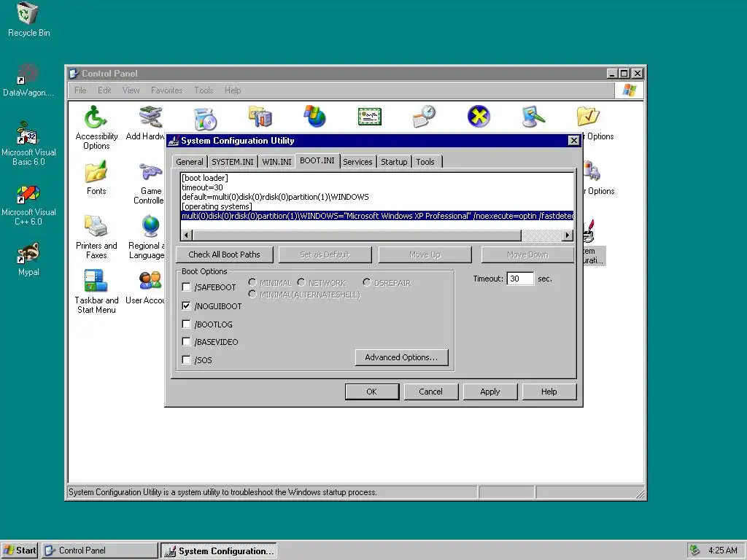Click the system tray icon beside the clock

(695, 551)
